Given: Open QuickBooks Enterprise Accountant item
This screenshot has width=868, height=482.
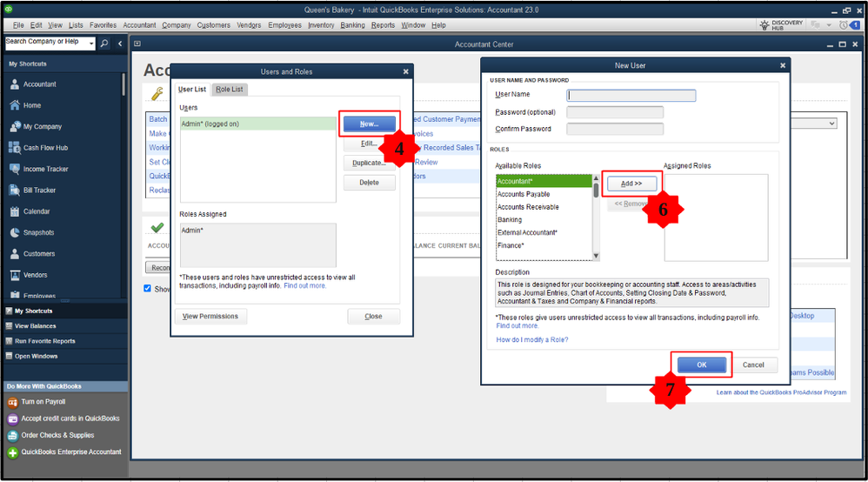Looking at the screenshot, I should pos(70,452).
